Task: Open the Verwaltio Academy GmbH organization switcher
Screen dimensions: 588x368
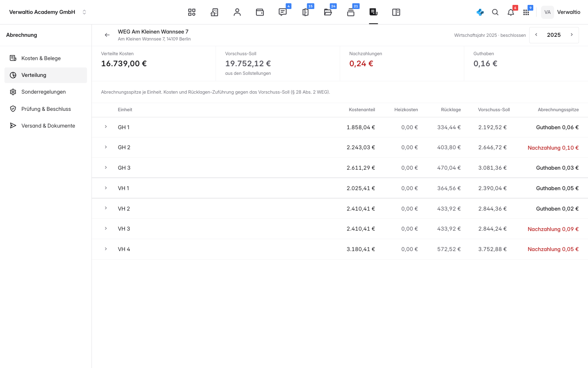Action: 48,12
